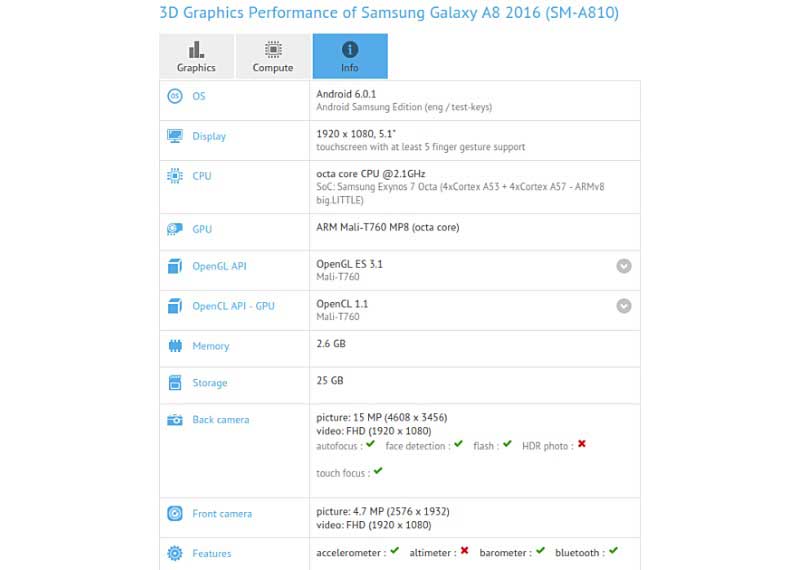The image size is (800, 570).
Task: Switch to the Compute tab
Action: pyautogui.click(x=273, y=56)
